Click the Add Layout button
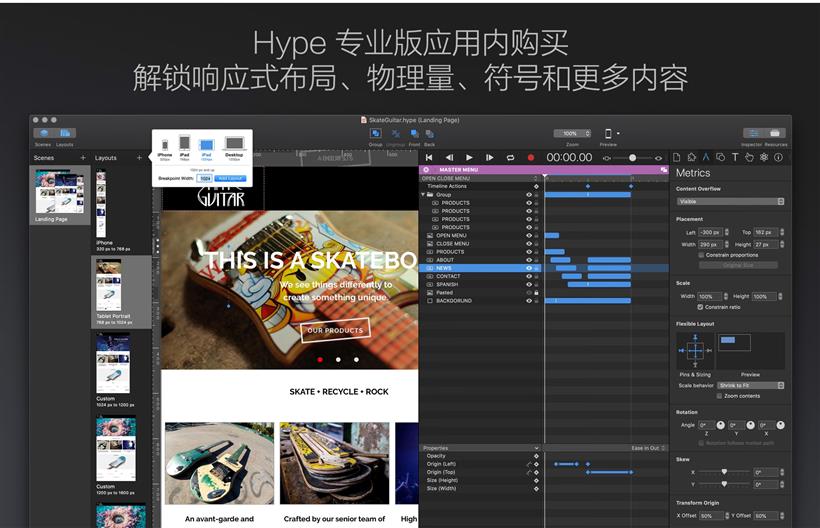 (229, 178)
